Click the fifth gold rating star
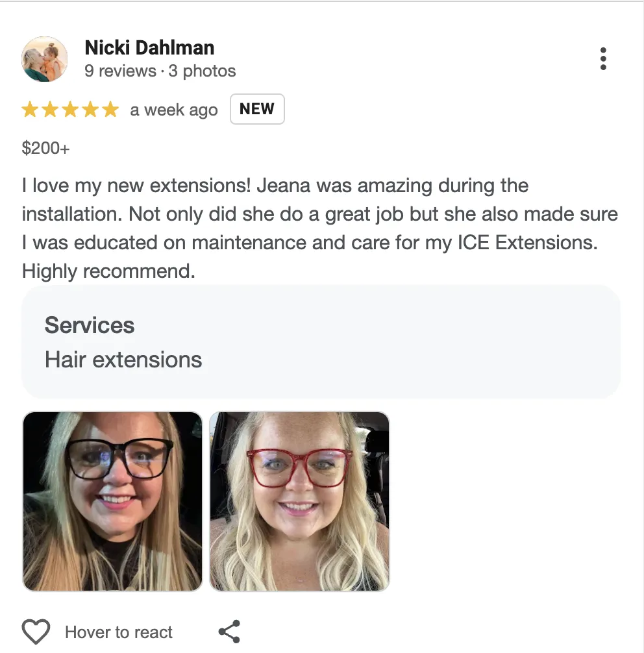Screen dimensions: 644x653 (110, 110)
